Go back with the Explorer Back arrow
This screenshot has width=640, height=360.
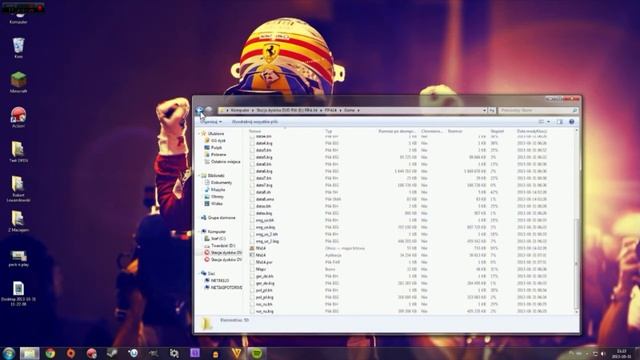pyautogui.click(x=200, y=110)
